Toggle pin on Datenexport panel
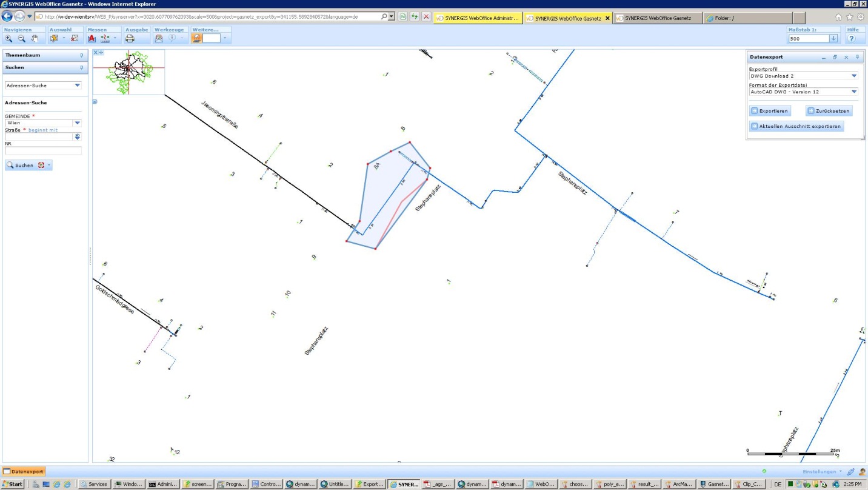 (x=857, y=57)
